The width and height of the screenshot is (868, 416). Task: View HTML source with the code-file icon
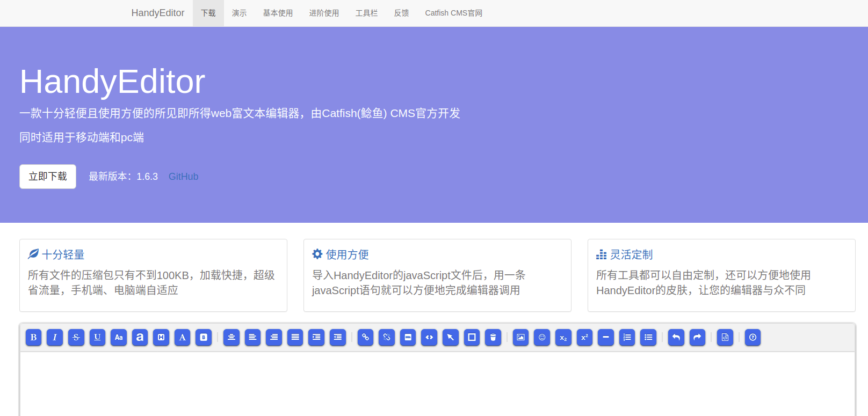click(x=725, y=337)
